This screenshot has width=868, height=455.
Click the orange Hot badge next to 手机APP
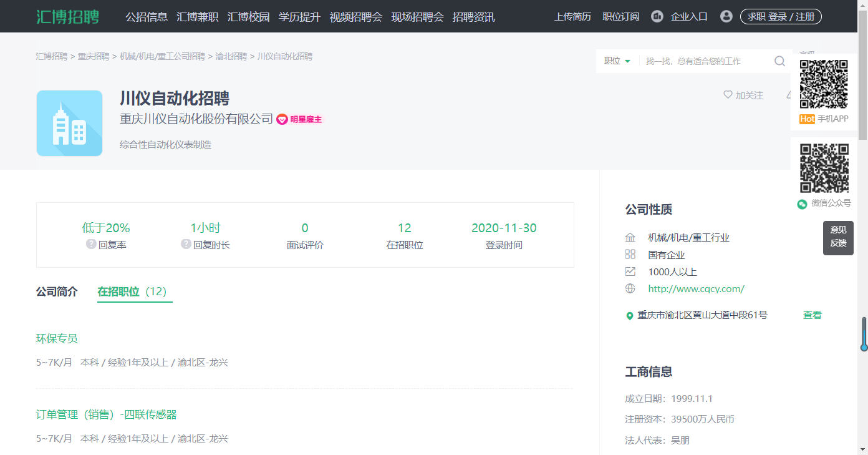(x=807, y=119)
